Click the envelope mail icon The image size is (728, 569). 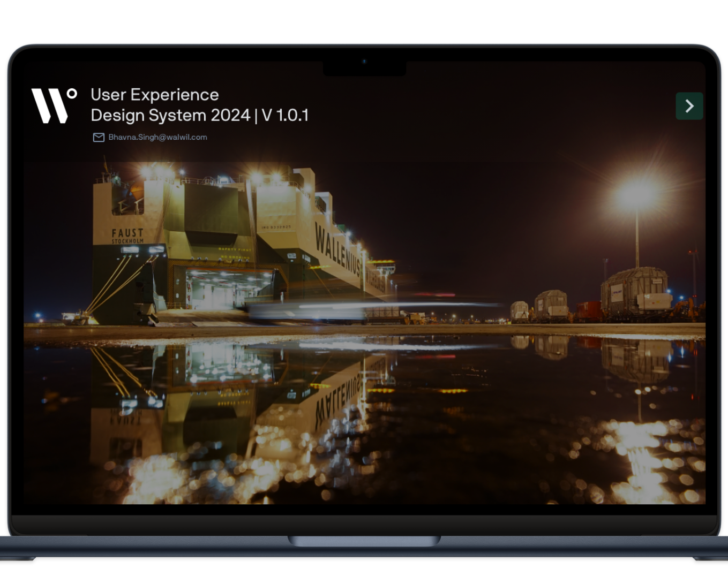(99, 138)
